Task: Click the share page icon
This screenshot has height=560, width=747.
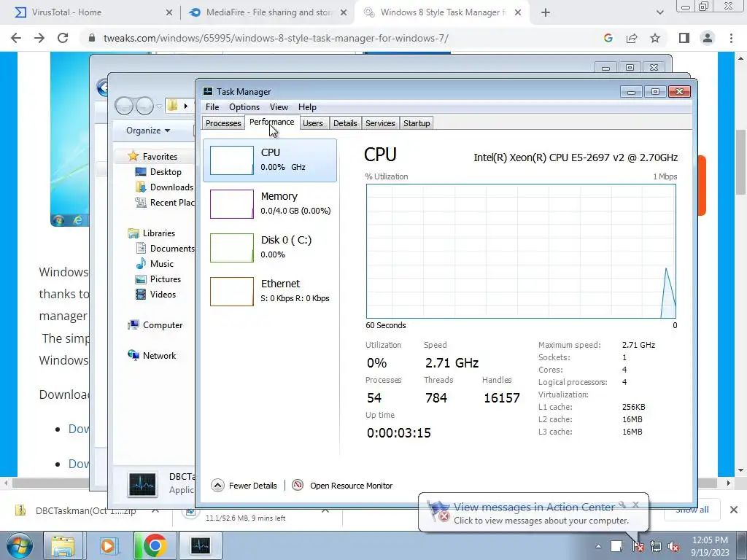Action: pos(632,38)
